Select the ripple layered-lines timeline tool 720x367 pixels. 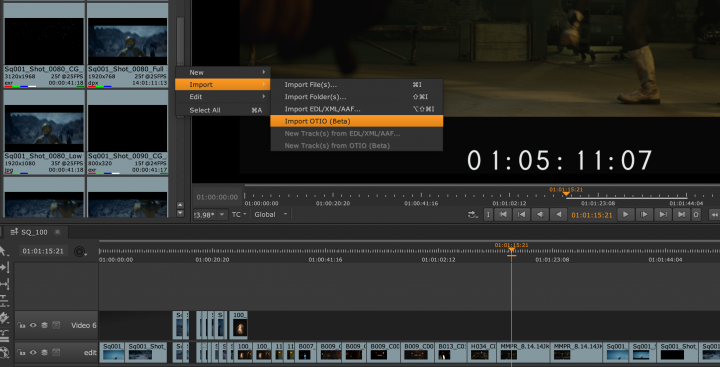4,301
